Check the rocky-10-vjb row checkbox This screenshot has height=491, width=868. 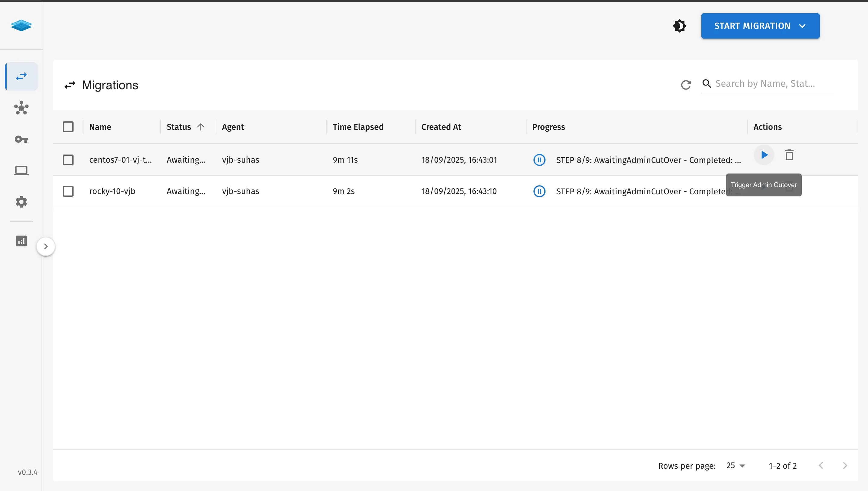(68, 191)
